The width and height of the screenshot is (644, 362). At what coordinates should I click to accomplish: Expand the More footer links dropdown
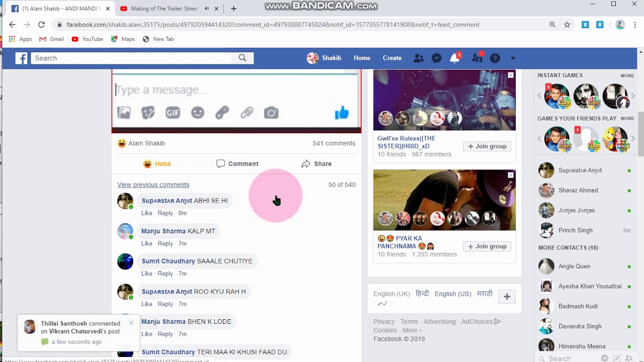(412, 330)
